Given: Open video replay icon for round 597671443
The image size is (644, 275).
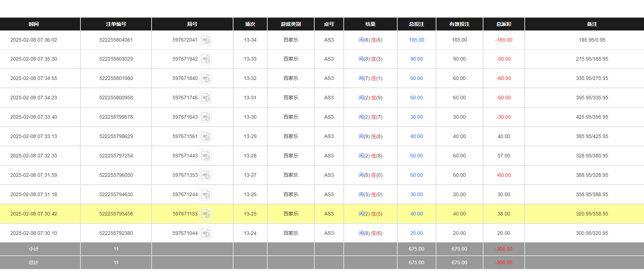Looking at the screenshot, I should click(205, 156).
